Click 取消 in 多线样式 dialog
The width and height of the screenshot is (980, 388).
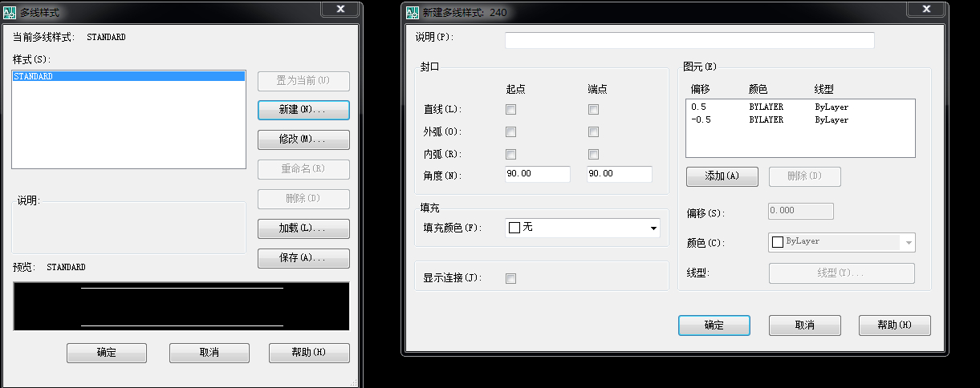(x=209, y=353)
